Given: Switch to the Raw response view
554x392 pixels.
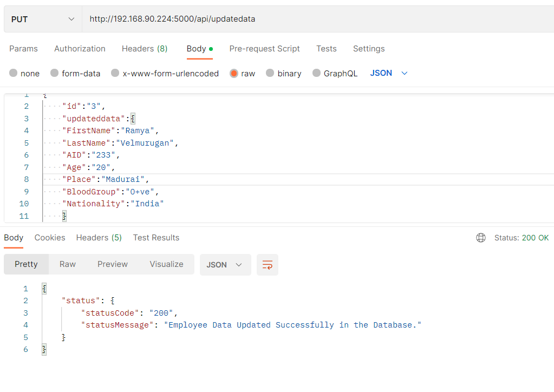Looking at the screenshot, I should tap(68, 264).
